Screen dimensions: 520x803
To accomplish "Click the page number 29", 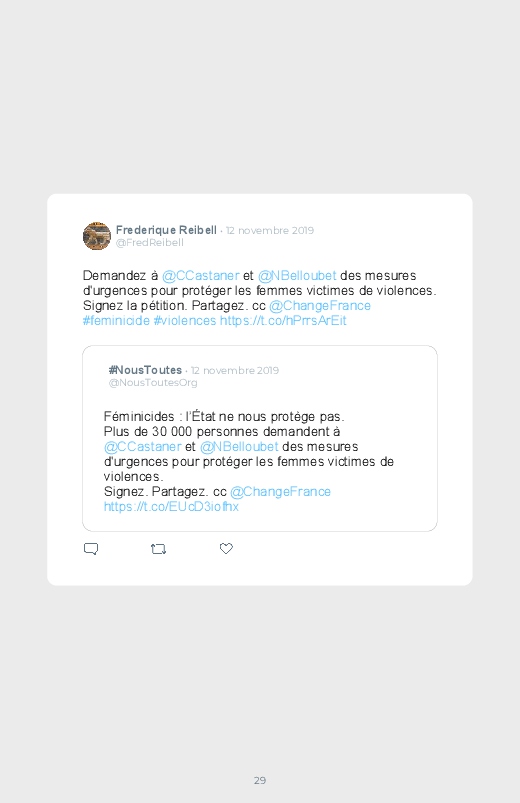I will (260, 780).
